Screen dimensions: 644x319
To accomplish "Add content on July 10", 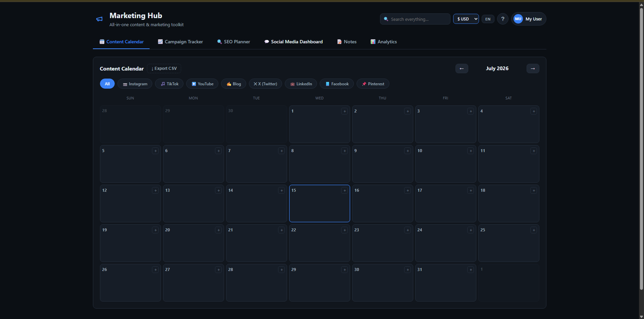I will pyautogui.click(x=471, y=151).
